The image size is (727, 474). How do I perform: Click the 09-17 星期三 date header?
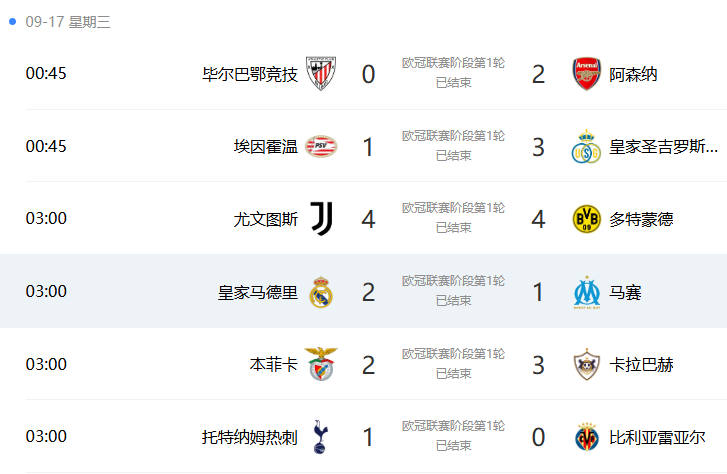[68, 22]
